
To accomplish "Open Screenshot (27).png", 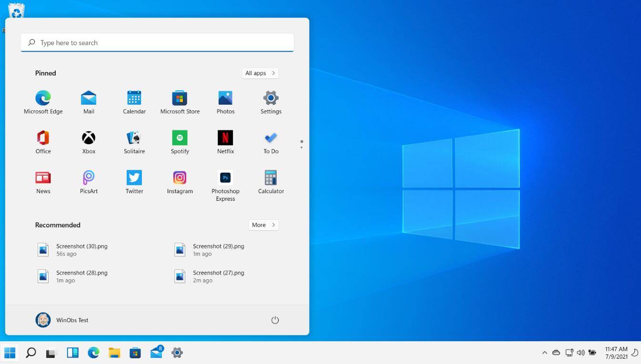I will click(x=210, y=276).
